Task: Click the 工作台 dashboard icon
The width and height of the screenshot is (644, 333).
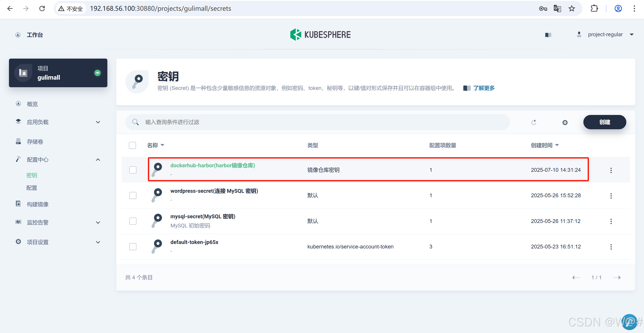Action: 18,35
